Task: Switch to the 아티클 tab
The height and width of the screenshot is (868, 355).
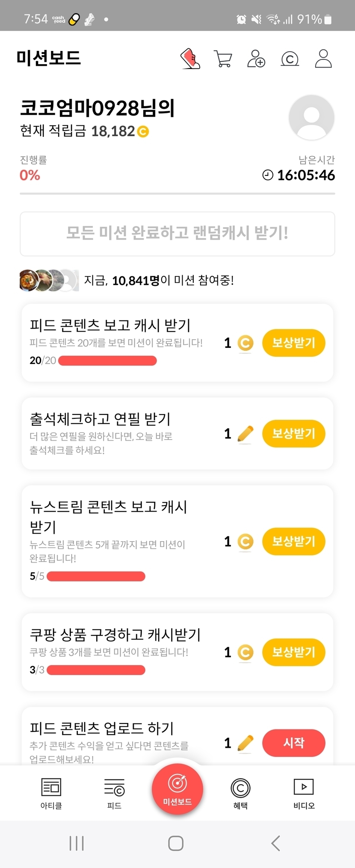Action: pos(51,793)
